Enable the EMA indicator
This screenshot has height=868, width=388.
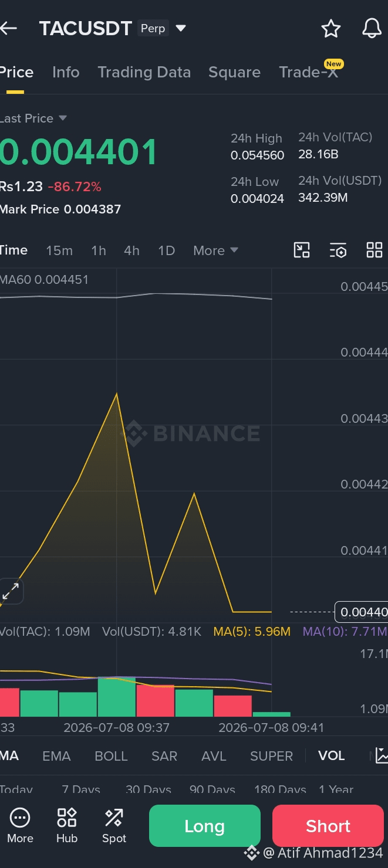[x=56, y=756]
